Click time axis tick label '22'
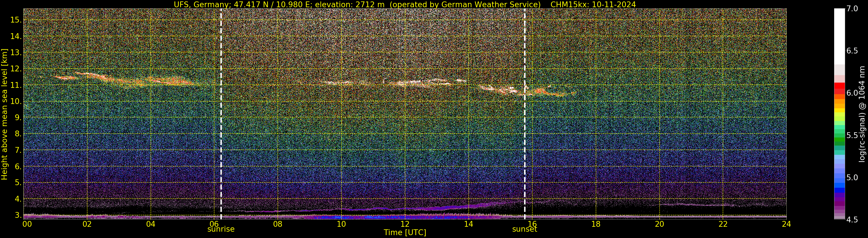Viewport: 868px width, 238px height. (723, 224)
